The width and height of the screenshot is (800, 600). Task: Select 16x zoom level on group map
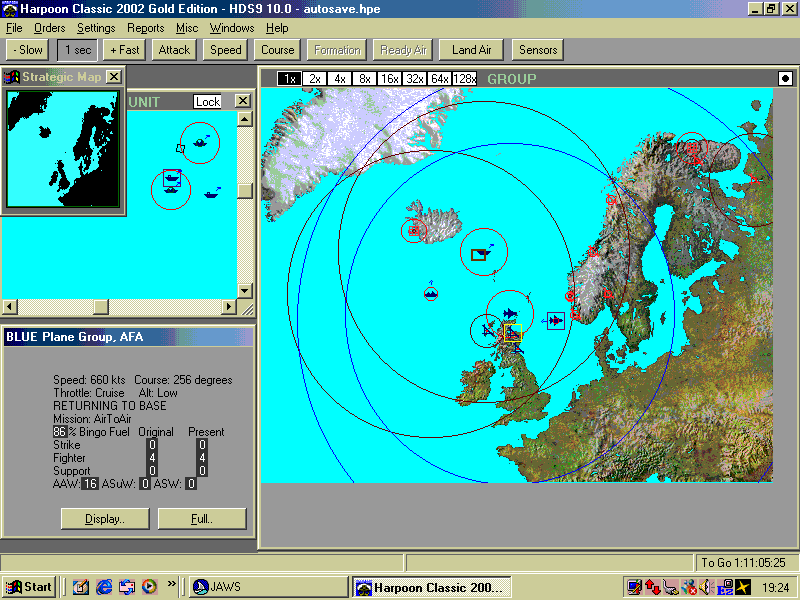click(x=390, y=79)
